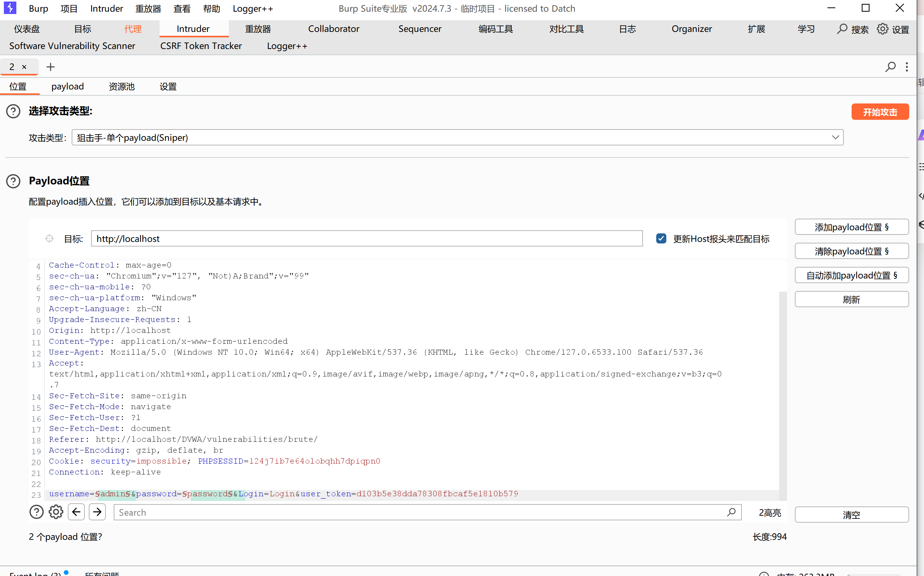Screen dimensions: 924x576
Task: Click the target crosshair icon
Action: (x=49, y=238)
